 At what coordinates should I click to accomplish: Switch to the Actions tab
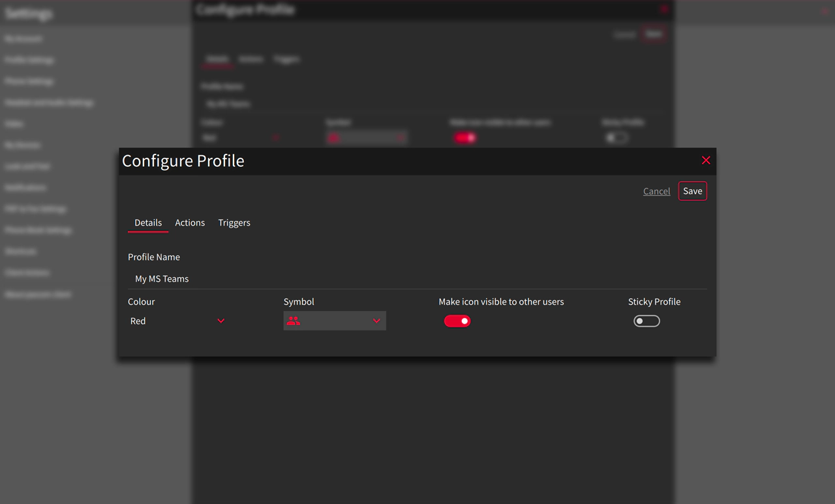(189, 222)
